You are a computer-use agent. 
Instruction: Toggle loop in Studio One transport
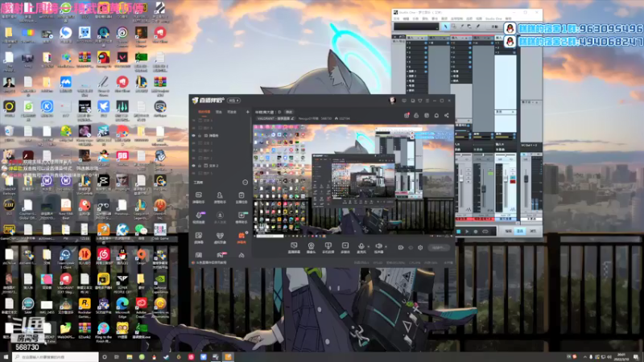pos(485,232)
